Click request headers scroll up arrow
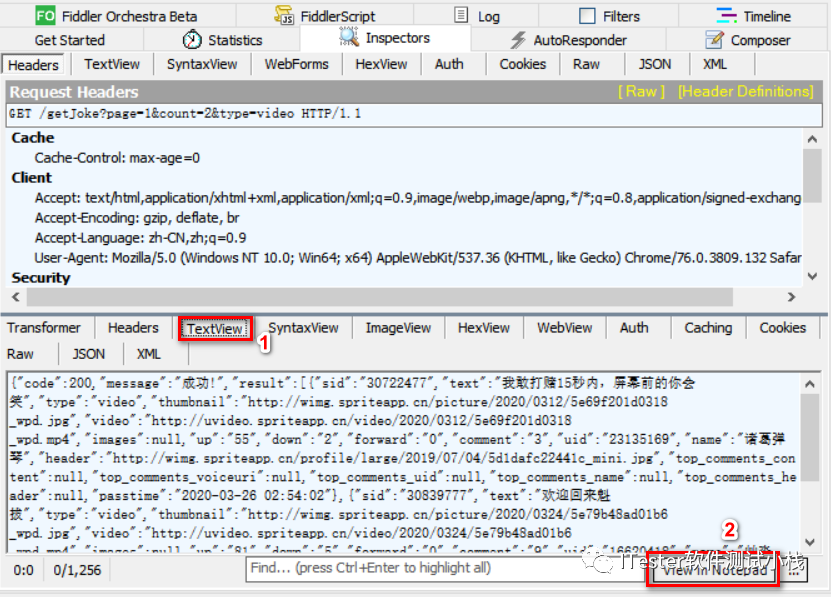This screenshot has width=831, height=597. pos(812,139)
